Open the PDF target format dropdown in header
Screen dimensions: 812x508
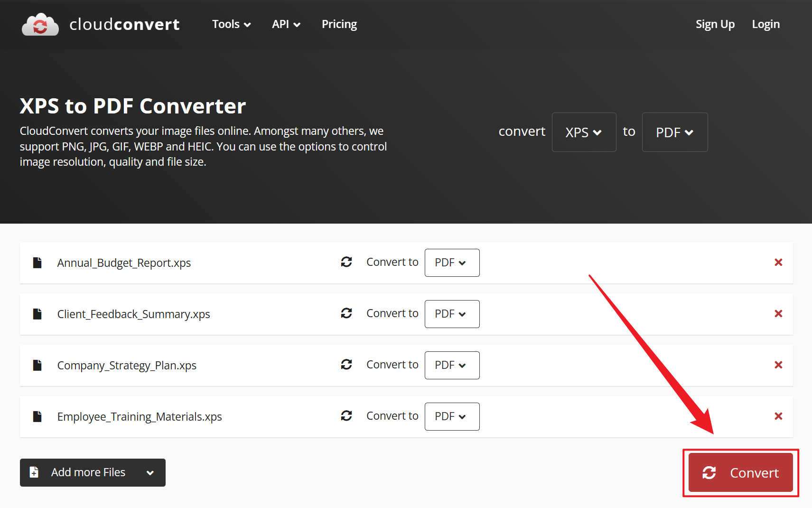pyautogui.click(x=674, y=132)
